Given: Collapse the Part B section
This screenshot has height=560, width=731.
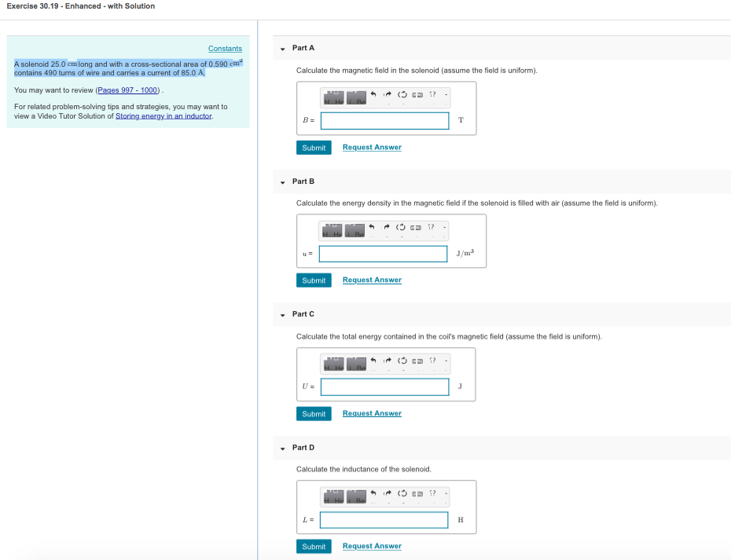Looking at the screenshot, I should click(x=282, y=181).
